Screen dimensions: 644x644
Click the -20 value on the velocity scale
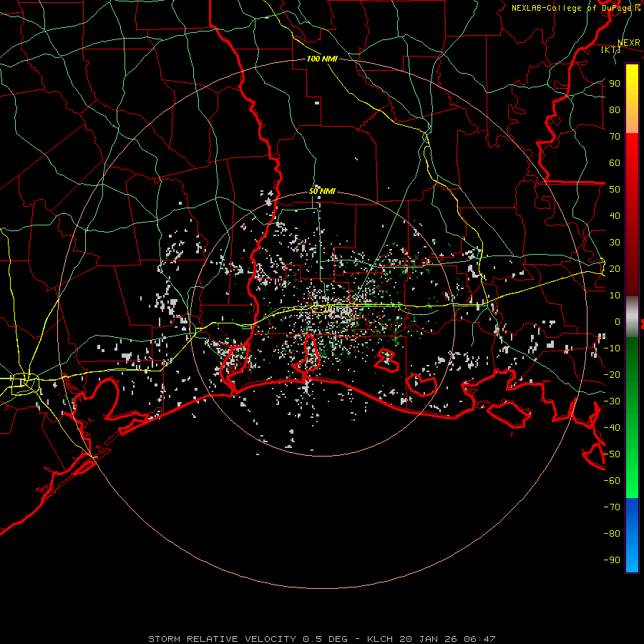tap(612, 375)
